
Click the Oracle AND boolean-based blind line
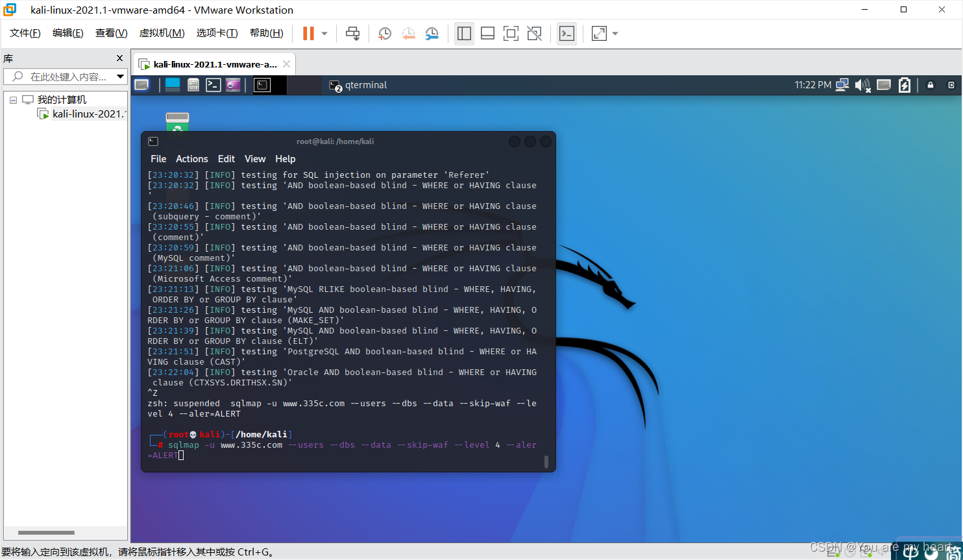coord(342,377)
